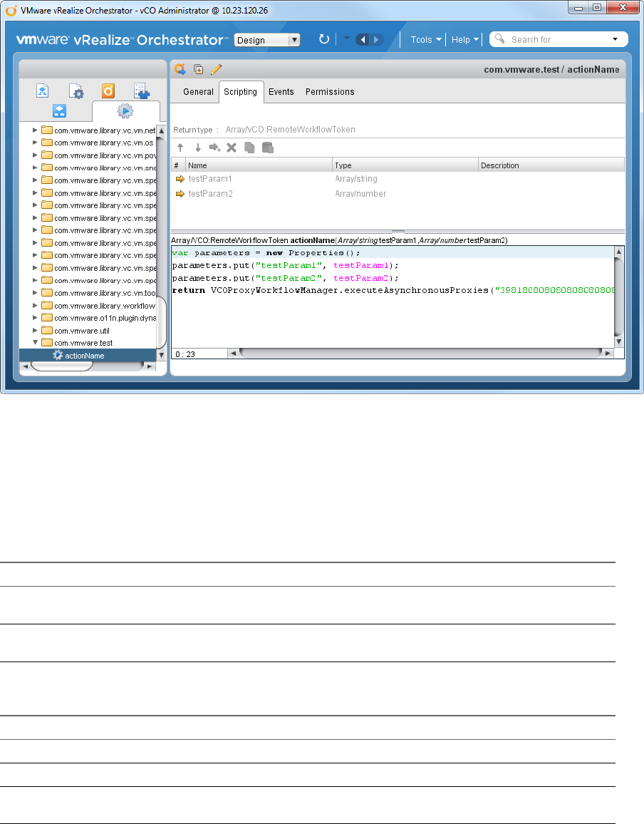This screenshot has width=644, height=824.
Task: Click the Array/number type cell
Action: 360,194
